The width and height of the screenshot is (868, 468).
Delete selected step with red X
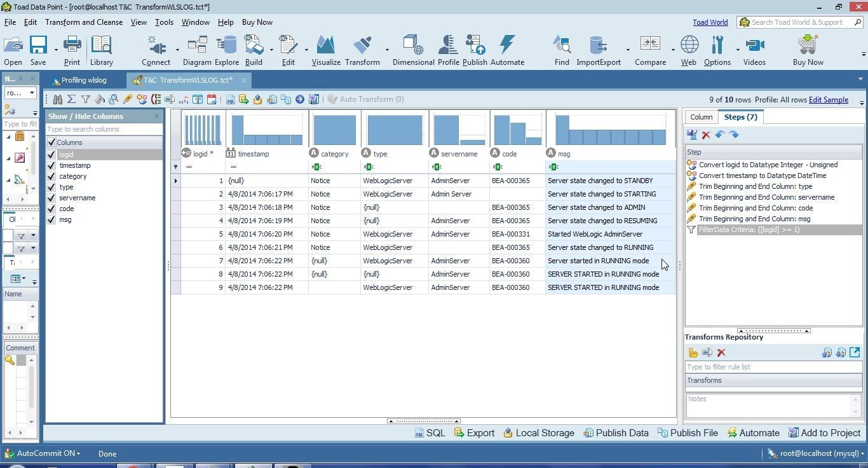point(706,135)
